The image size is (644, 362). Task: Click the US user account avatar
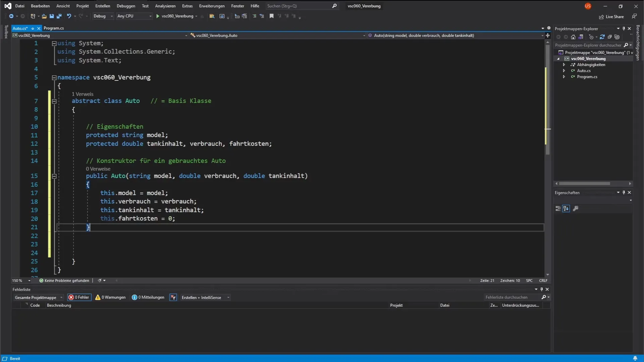point(588,6)
